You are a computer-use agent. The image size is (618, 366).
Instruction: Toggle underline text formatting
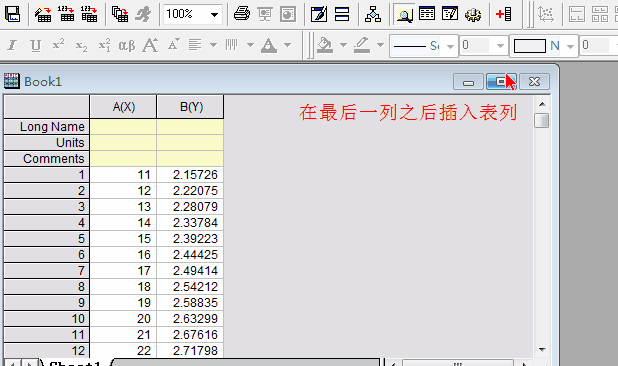coord(35,46)
